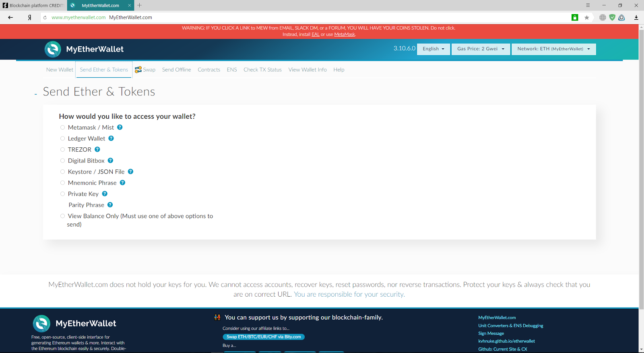Select the Mnemonic Phrase radio option

[x=62, y=183]
